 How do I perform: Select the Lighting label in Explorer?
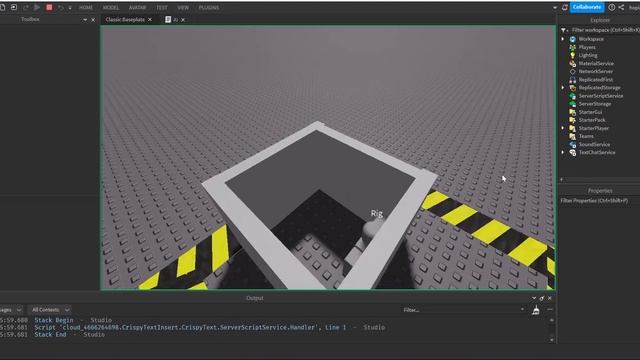click(x=588, y=56)
